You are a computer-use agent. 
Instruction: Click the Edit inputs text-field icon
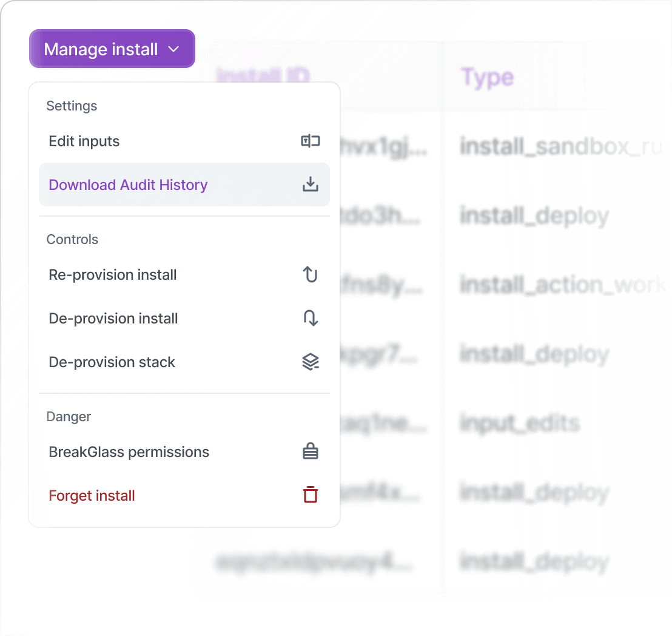pos(310,141)
